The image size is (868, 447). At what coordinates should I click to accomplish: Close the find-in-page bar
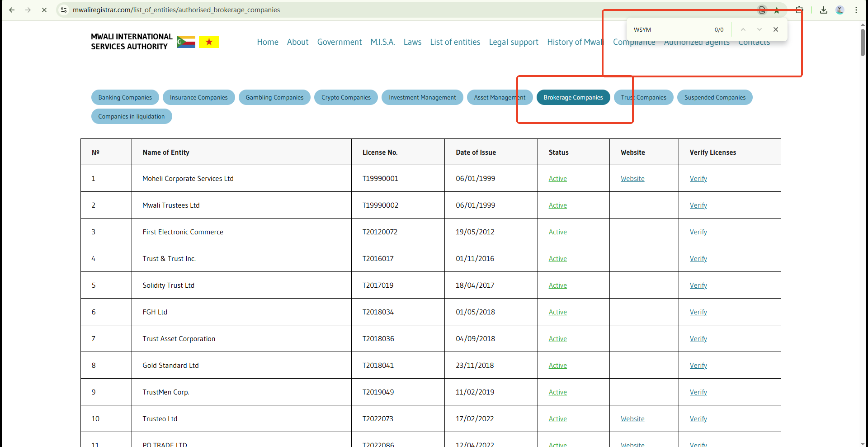tap(776, 29)
